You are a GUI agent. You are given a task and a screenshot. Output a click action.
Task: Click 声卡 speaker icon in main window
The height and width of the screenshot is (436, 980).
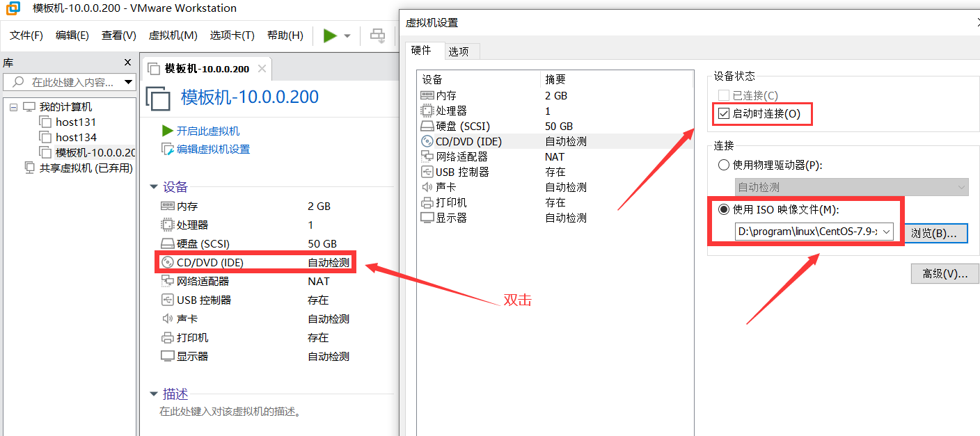pos(167,319)
